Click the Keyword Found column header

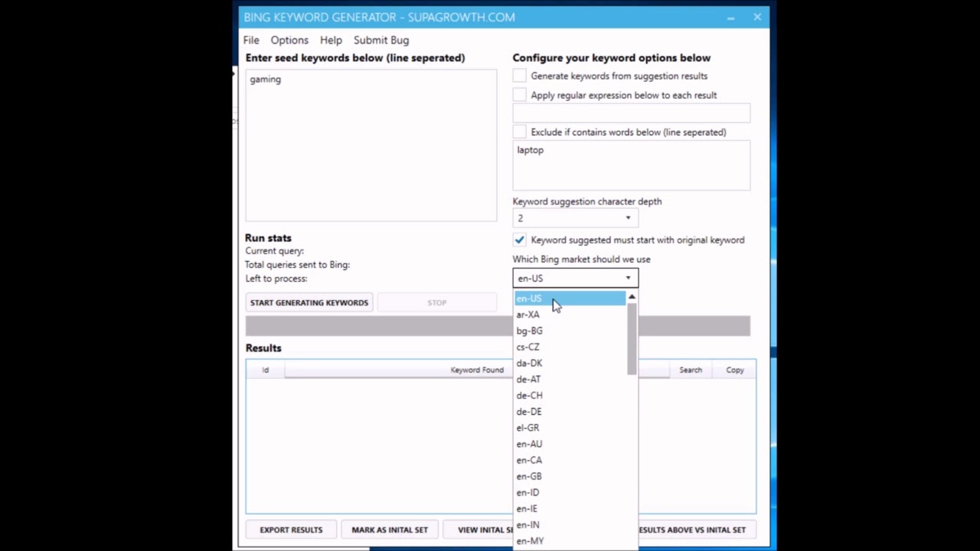pos(477,370)
